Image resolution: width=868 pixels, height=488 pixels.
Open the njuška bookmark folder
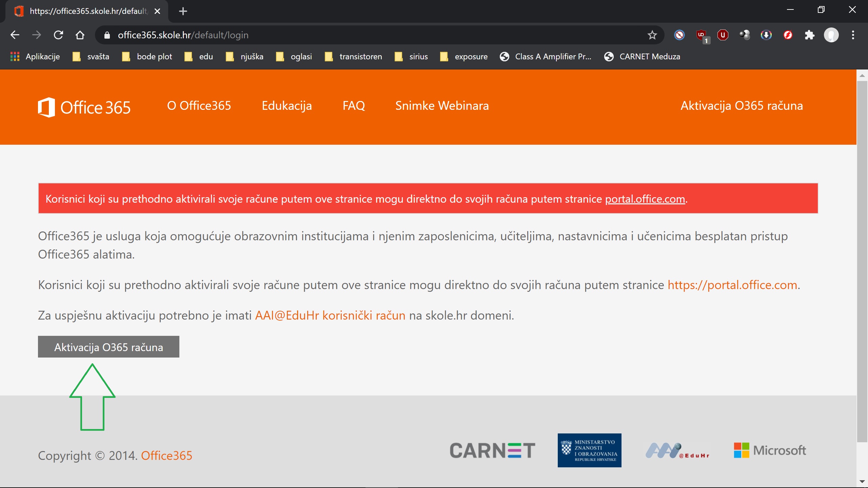(245, 57)
